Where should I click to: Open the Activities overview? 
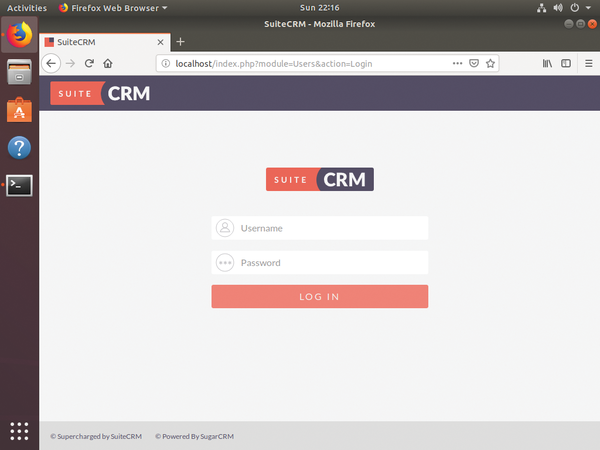click(27, 8)
